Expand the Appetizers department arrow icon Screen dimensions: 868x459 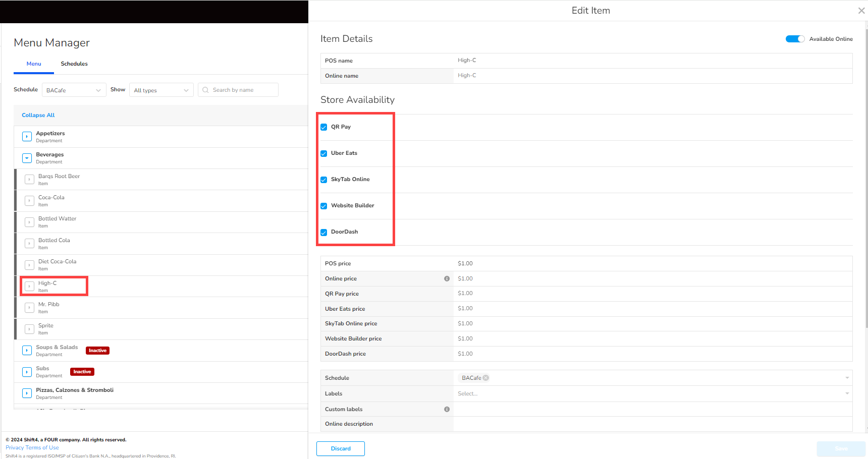(27, 137)
